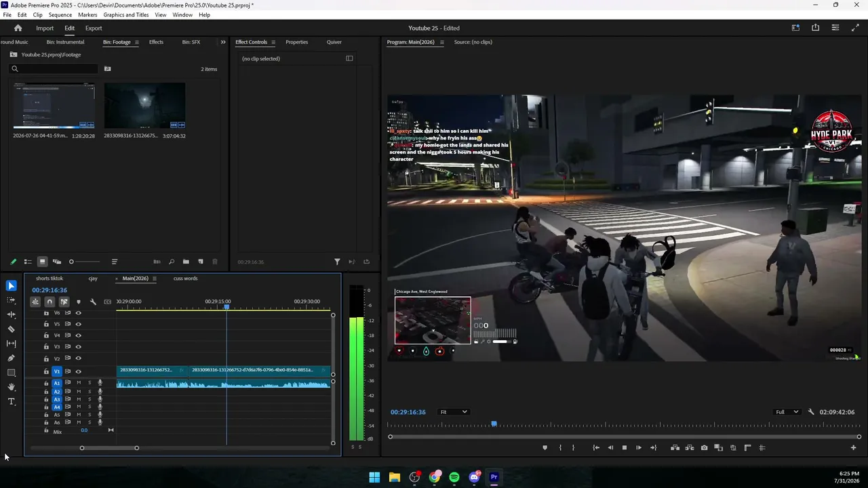Switch the bin to List View
Image resolution: width=868 pixels, height=488 pixels.
(28, 262)
